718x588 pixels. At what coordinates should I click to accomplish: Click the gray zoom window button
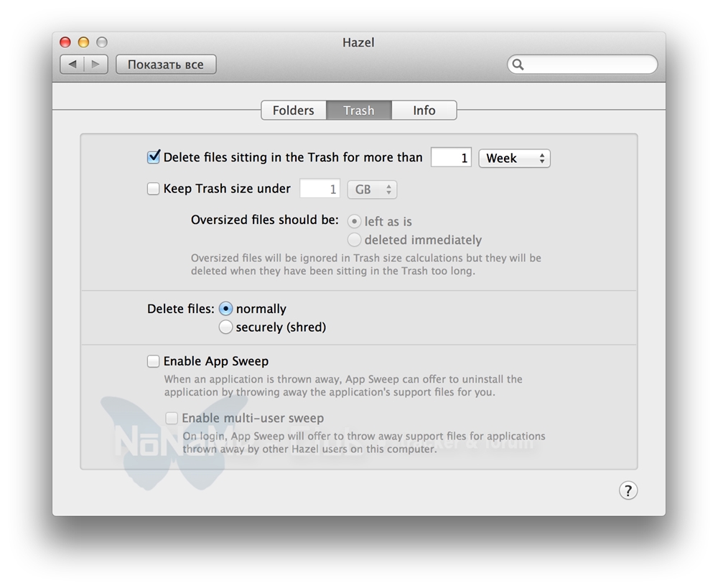click(102, 42)
